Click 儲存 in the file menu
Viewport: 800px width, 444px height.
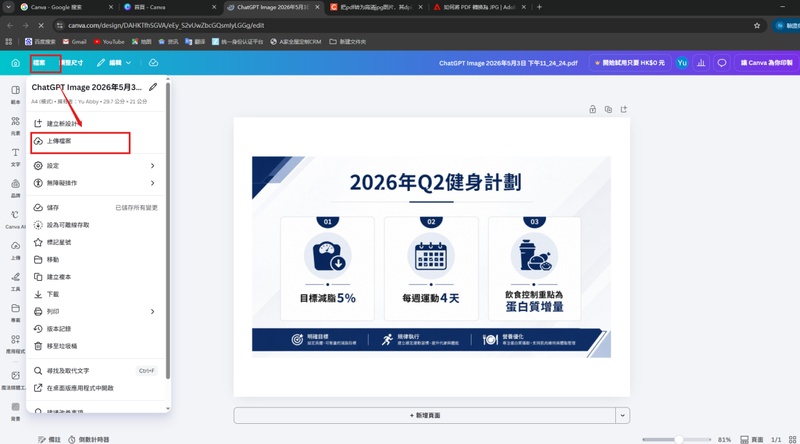point(96,208)
